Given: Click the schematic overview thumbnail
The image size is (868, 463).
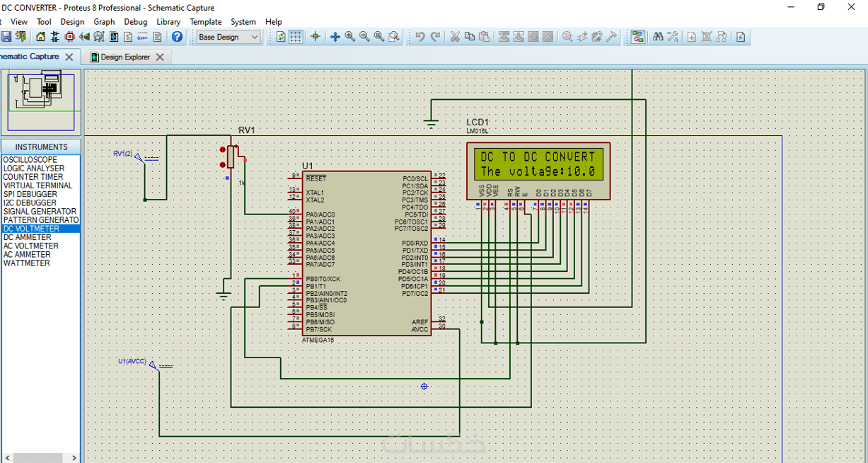Looking at the screenshot, I should [41, 101].
